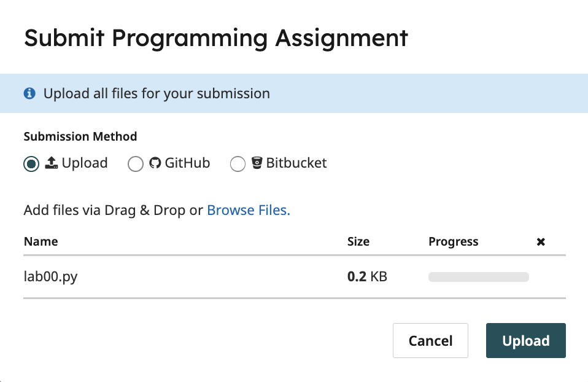Choose GitHub as the submission method
The width and height of the screenshot is (588, 382).
(136, 163)
